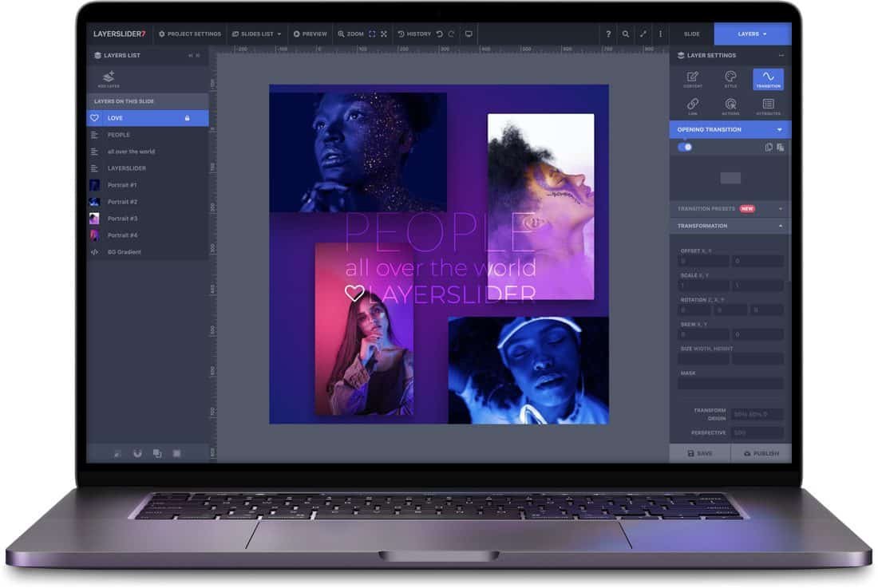Open the Content tab in Layer Settings

(x=693, y=79)
